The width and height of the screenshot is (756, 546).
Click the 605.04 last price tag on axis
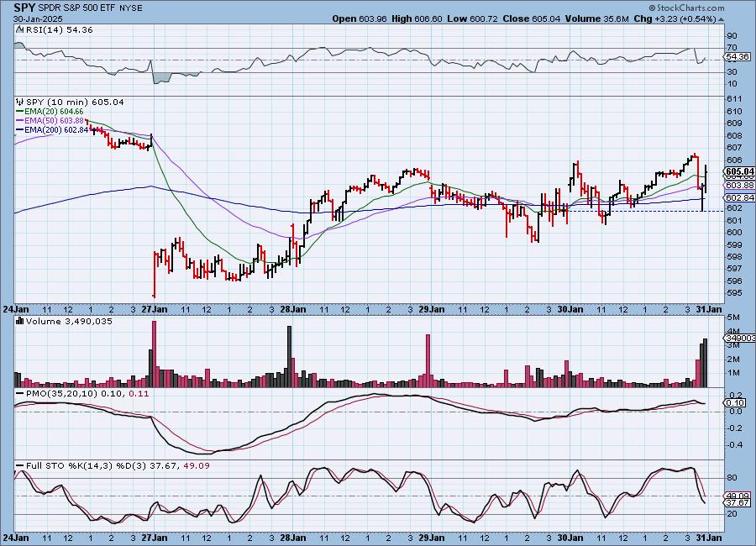739,171
